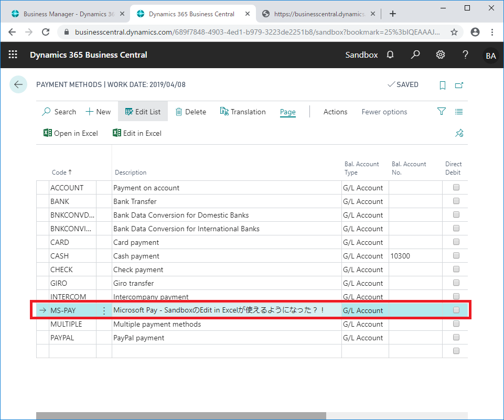Click 'Multiple payment methods' description
The height and width of the screenshot is (420, 504).
click(x=227, y=324)
